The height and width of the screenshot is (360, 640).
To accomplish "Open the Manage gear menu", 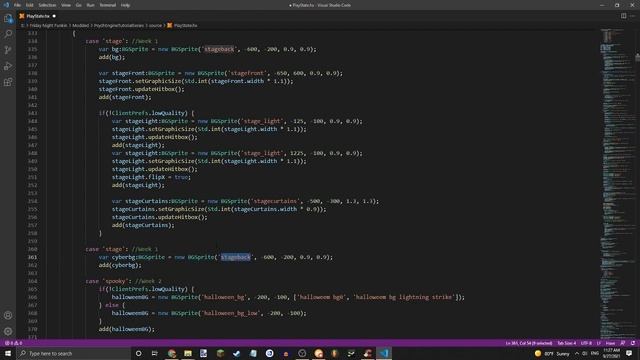I will [8, 331].
